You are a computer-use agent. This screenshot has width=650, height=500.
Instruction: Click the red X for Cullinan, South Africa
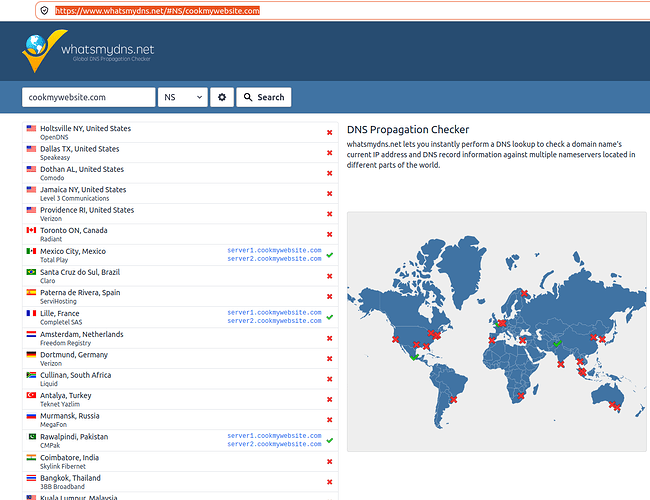pos(330,379)
